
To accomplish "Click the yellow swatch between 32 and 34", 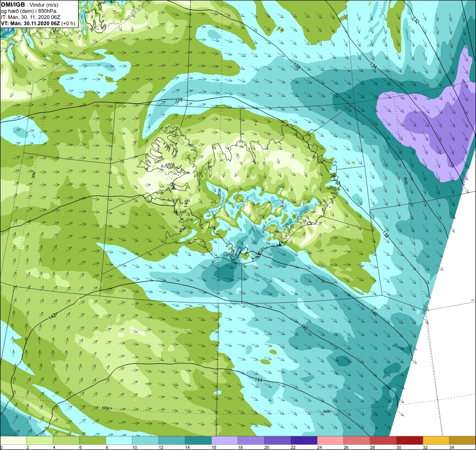I will pos(436,440).
